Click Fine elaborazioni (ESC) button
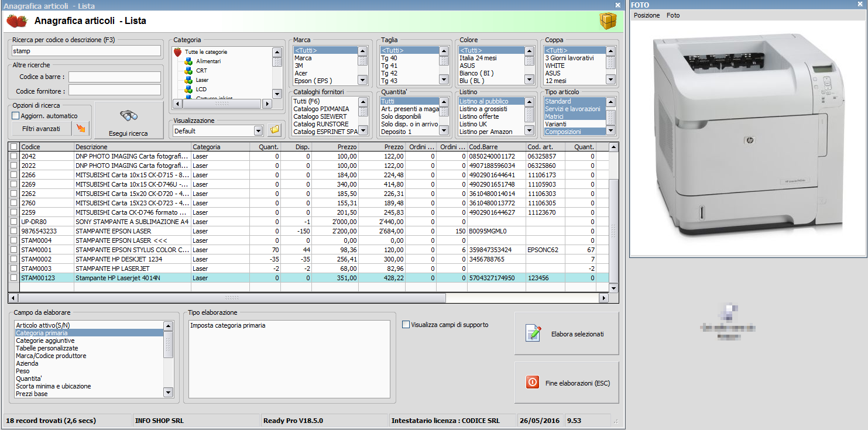 [x=566, y=383]
